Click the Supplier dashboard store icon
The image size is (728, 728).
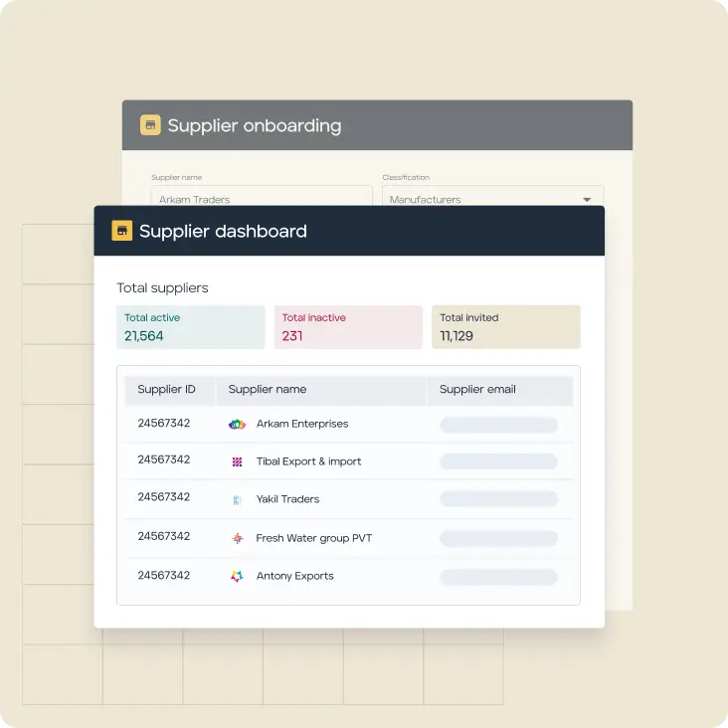121,231
